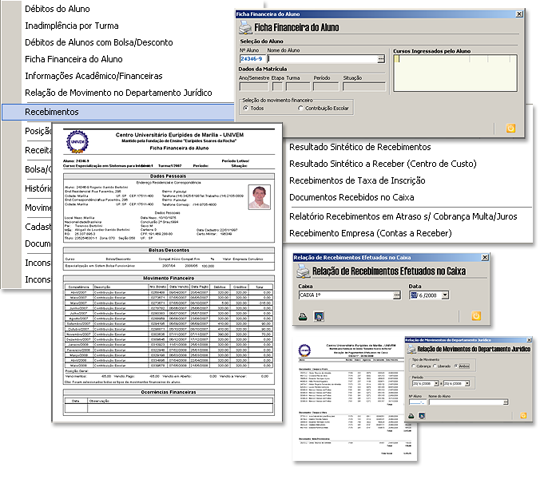Screen dimensions: 540x479
Task: Select Recebimento Empresa (Contas a Receber)
Action: (370, 233)
